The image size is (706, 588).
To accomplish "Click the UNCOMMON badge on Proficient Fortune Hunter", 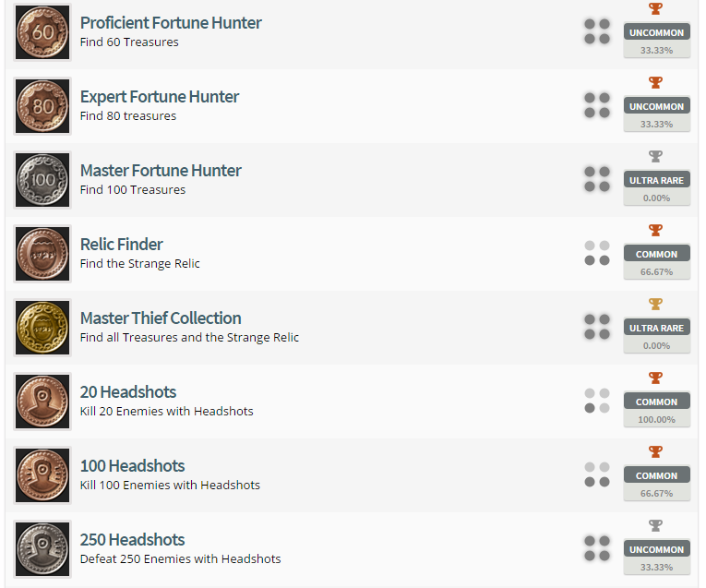I will pos(656,32).
